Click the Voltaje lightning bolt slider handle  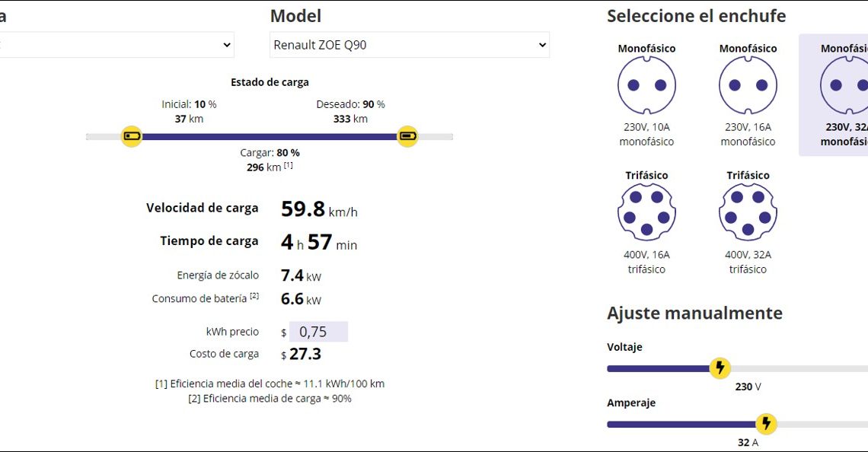tap(720, 368)
